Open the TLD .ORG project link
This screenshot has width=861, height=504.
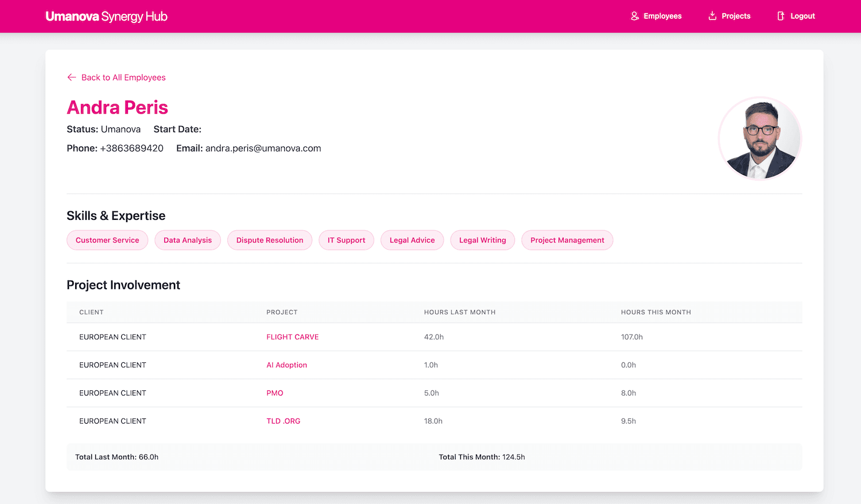283,421
